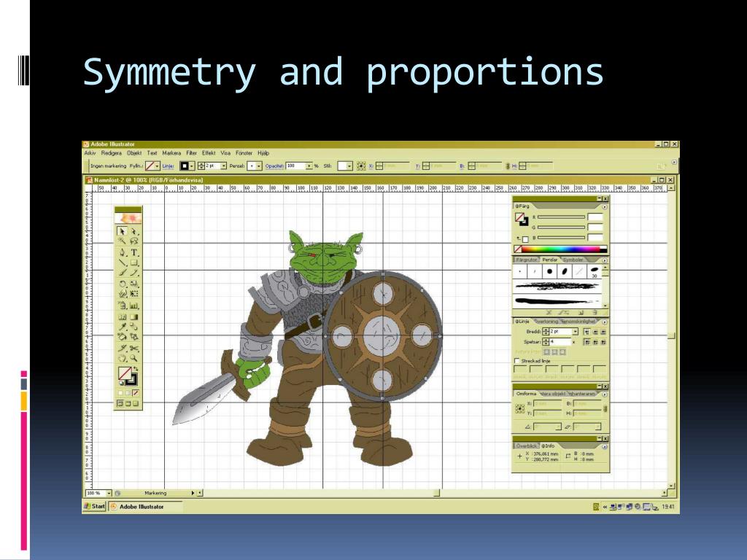747x560 pixels.
Task: Switch to the Symboler tab
Action: point(573,260)
